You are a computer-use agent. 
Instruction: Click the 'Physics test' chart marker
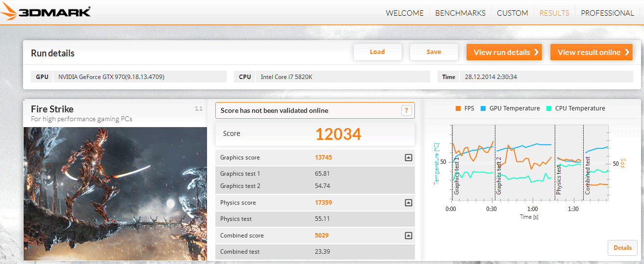point(559,179)
